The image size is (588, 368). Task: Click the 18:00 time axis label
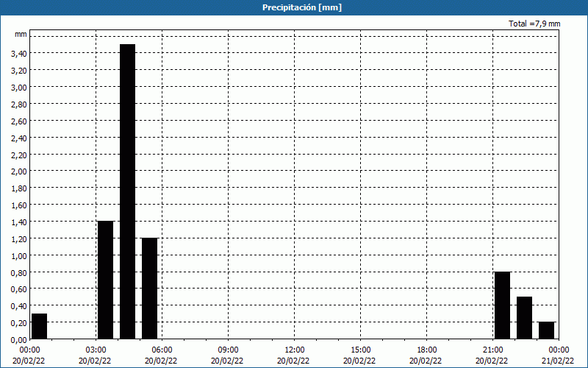(x=427, y=350)
